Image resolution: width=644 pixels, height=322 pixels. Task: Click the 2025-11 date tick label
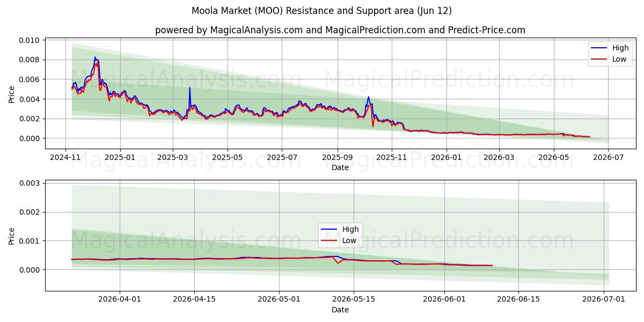tap(392, 158)
